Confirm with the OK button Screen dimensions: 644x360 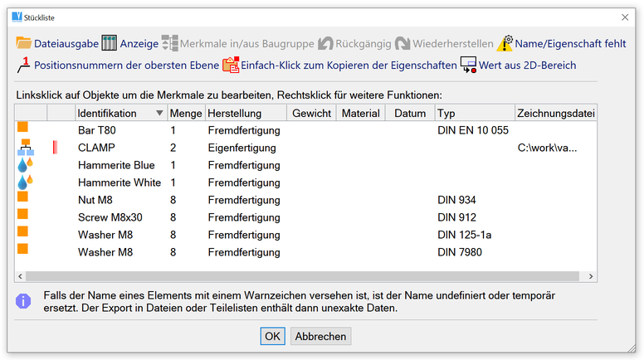tap(272, 335)
